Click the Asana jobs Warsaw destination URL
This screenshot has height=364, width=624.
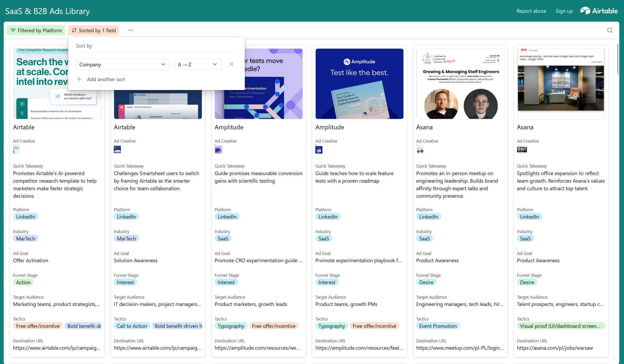point(555,348)
